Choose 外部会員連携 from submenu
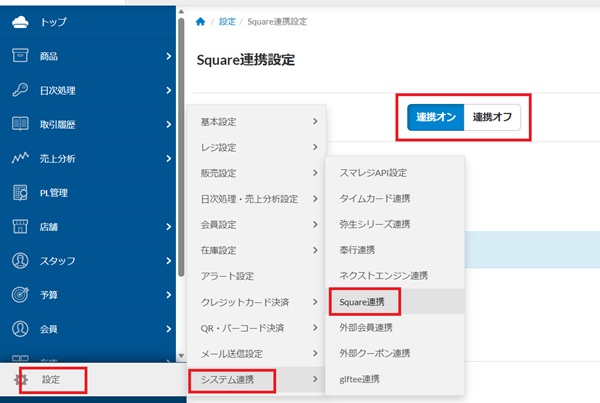Viewport: 600px width, 403px height. pyautogui.click(x=395, y=327)
